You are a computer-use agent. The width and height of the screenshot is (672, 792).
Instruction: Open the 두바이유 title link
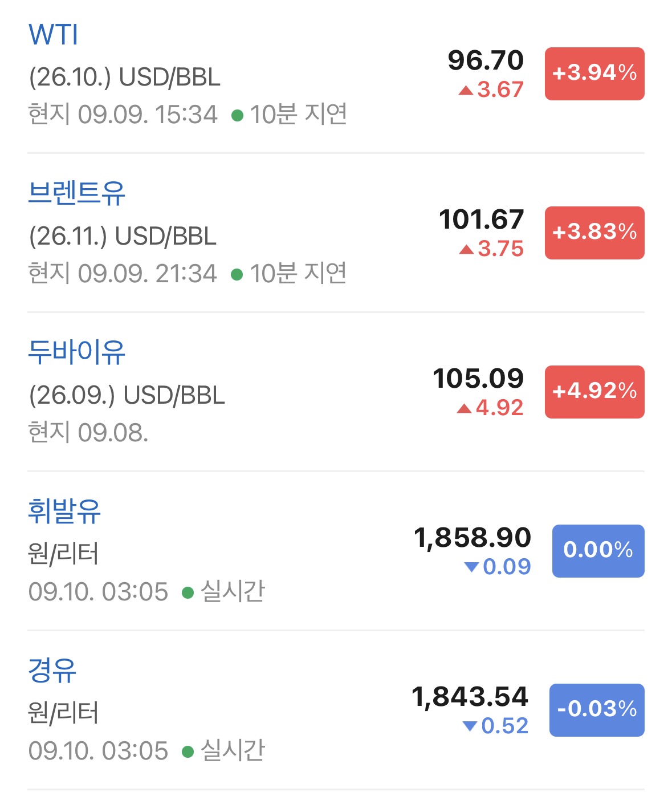click(76, 352)
